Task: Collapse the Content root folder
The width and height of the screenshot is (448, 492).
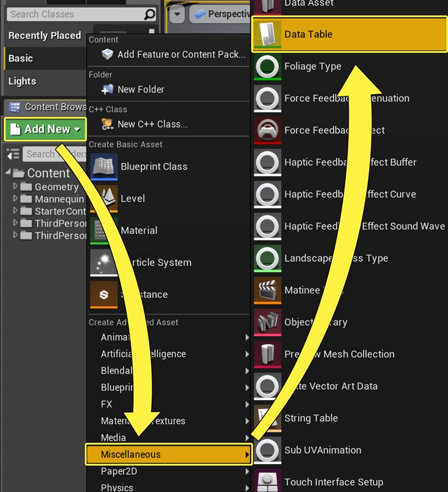Action: point(8,172)
